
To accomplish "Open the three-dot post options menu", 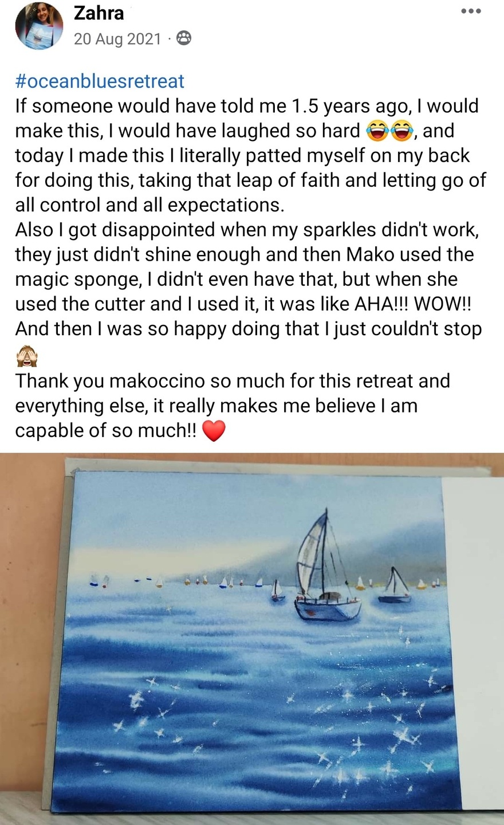I will coord(471,11).
